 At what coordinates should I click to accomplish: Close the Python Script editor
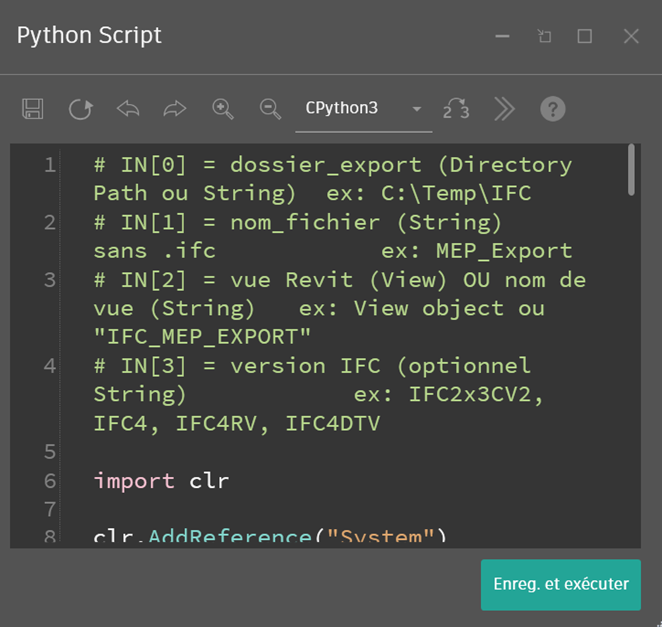(x=631, y=37)
